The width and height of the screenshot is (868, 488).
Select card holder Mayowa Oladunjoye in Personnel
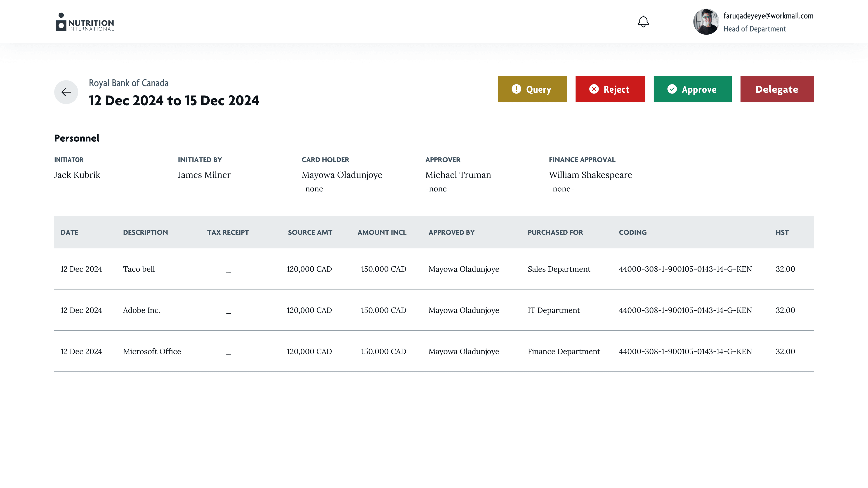pos(342,175)
